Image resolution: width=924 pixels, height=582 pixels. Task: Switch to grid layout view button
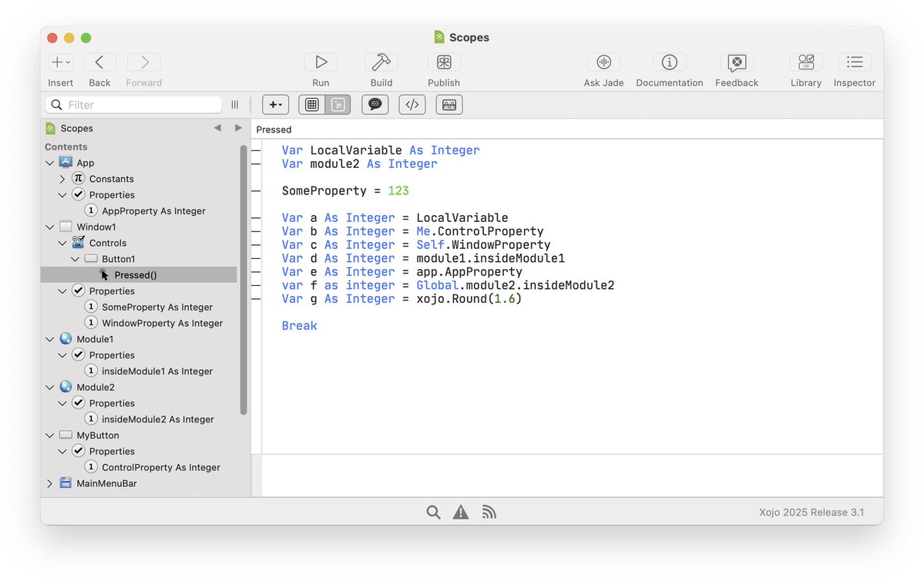click(312, 104)
